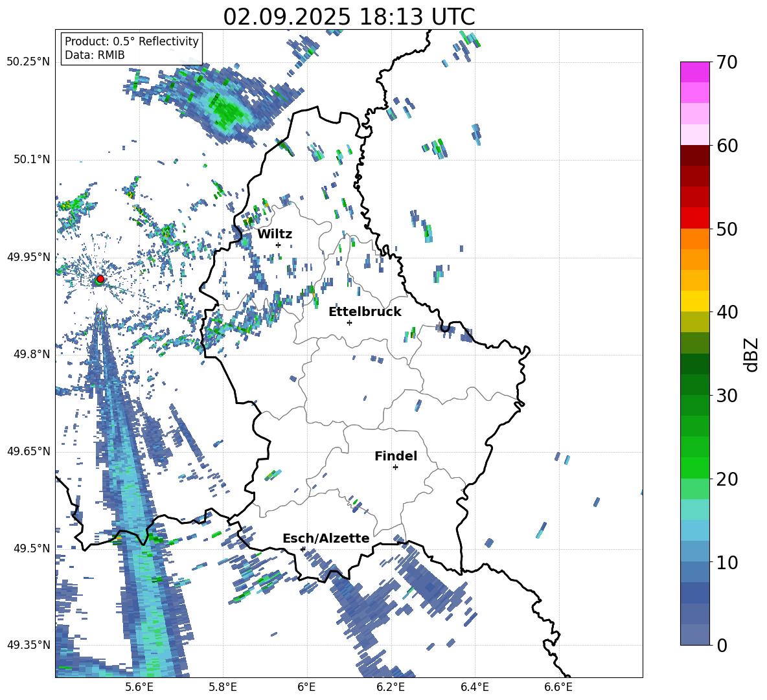
Task: Click the 40 colorbar tick value
Action: pyautogui.click(x=726, y=312)
